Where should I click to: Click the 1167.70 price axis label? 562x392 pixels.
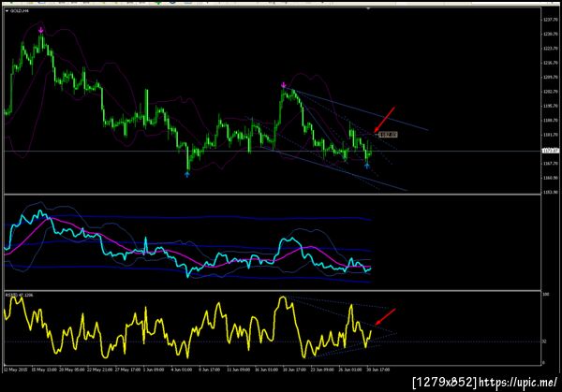coord(551,164)
